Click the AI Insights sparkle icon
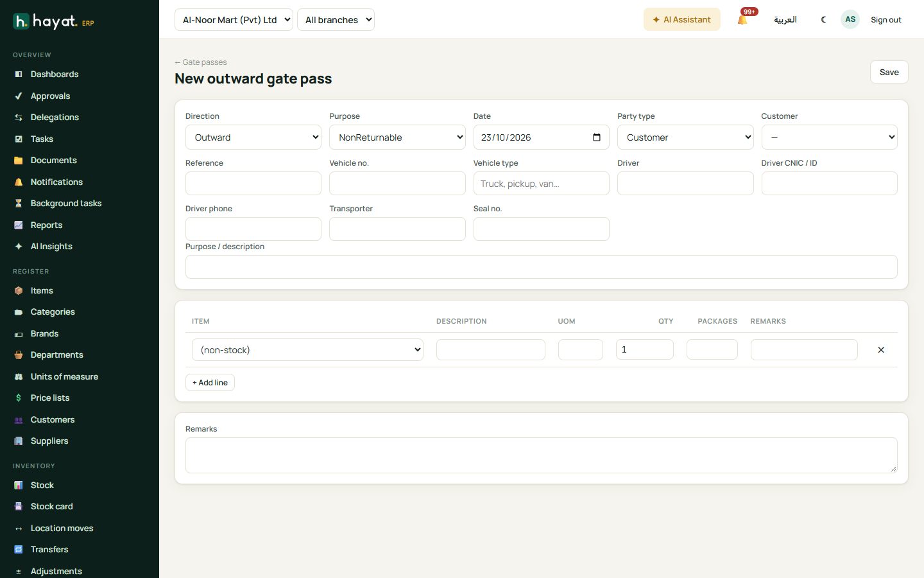Viewport: 924px width, 578px height. [19, 247]
